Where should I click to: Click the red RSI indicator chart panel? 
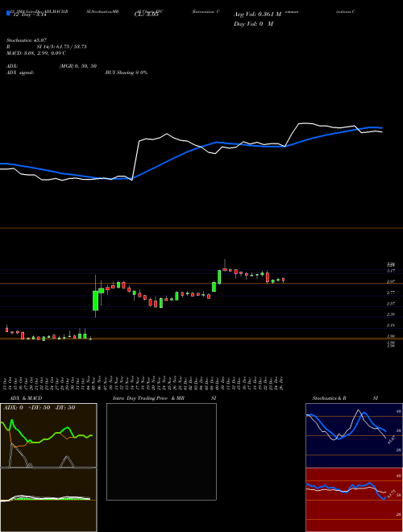[x=354, y=500]
